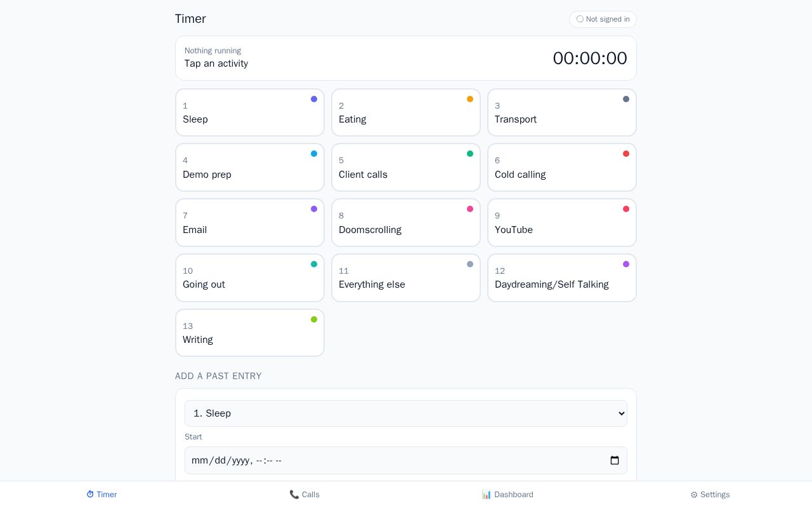Start tracking Transport
The height and width of the screenshot is (508, 812).
pos(562,112)
